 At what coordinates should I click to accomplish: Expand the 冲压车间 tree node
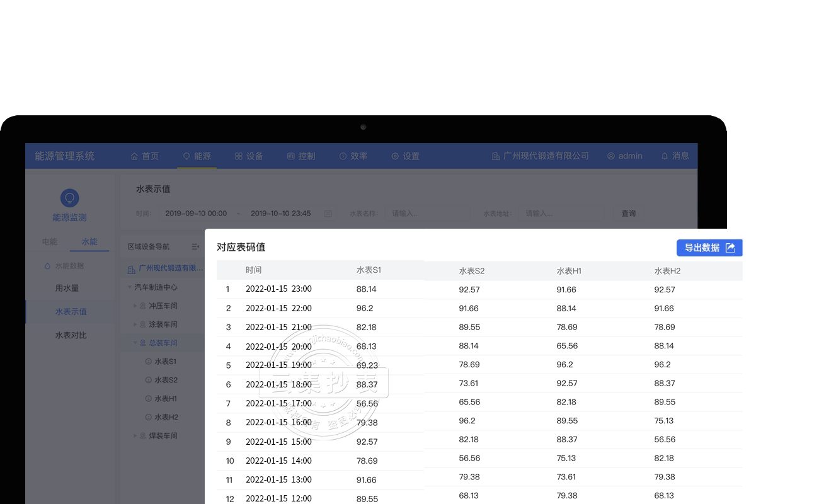point(135,306)
